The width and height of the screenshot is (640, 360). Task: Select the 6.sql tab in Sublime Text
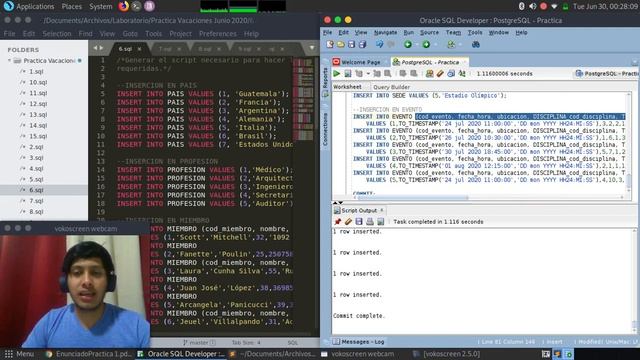click(125, 49)
